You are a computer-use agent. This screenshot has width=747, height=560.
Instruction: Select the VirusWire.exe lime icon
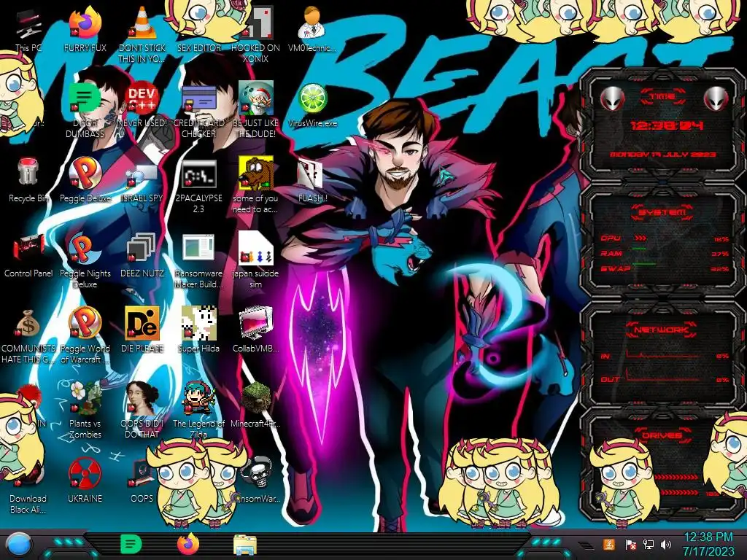312,105
